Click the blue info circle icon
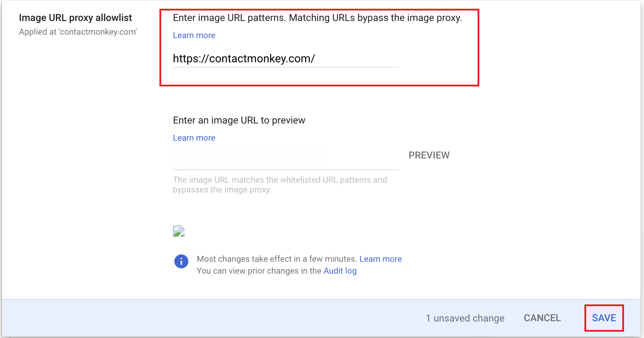 tap(181, 261)
